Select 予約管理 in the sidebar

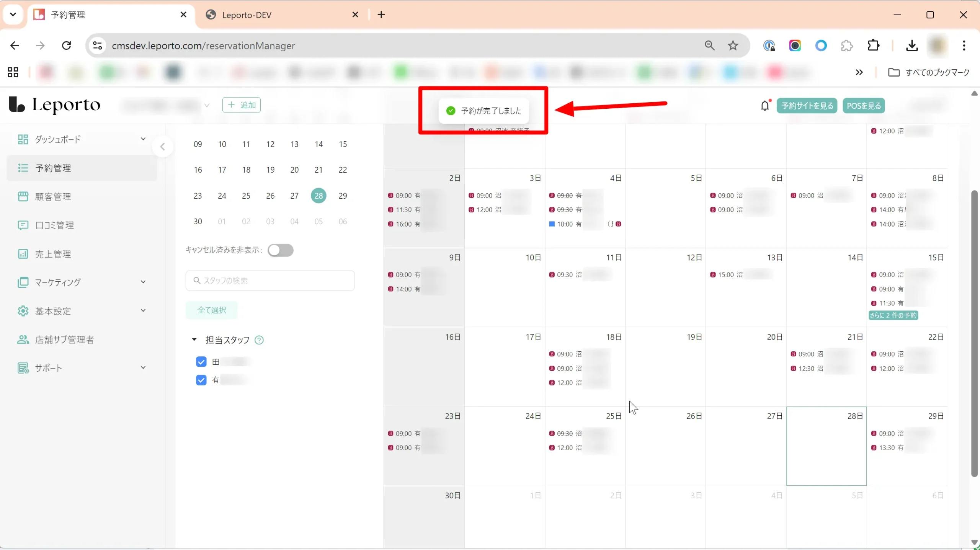coord(53,168)
